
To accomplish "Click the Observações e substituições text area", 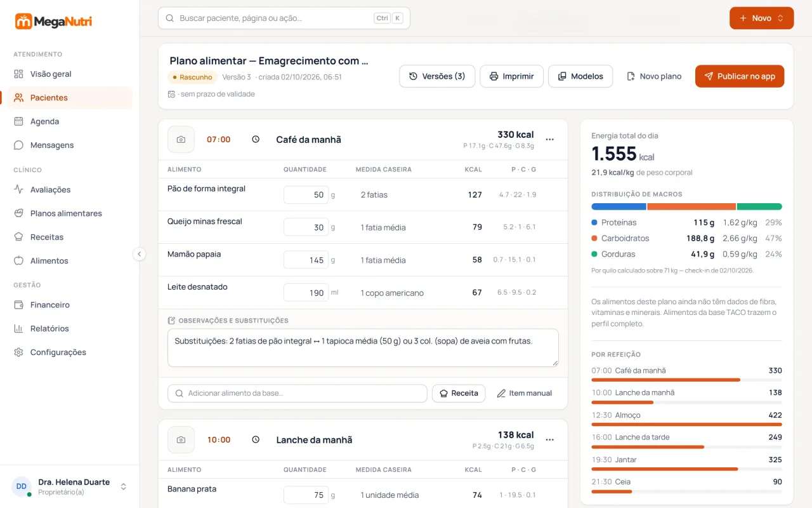I will pyautogui.click(x=363, y=347).
